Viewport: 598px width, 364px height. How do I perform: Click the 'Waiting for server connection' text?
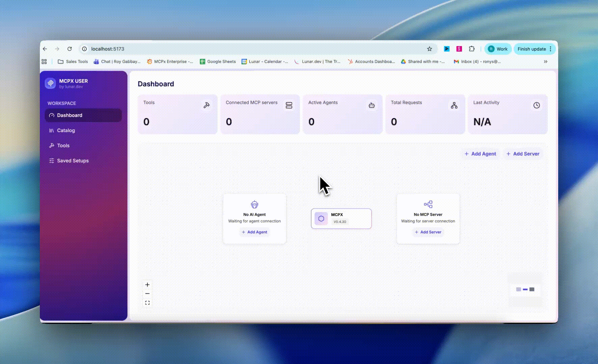point(428,221)
